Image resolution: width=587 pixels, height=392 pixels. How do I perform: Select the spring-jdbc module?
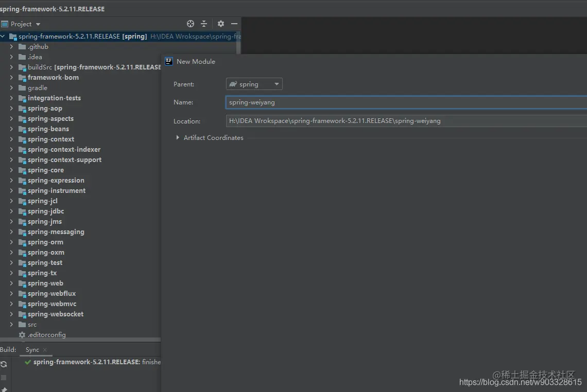[x=46, y=211]
